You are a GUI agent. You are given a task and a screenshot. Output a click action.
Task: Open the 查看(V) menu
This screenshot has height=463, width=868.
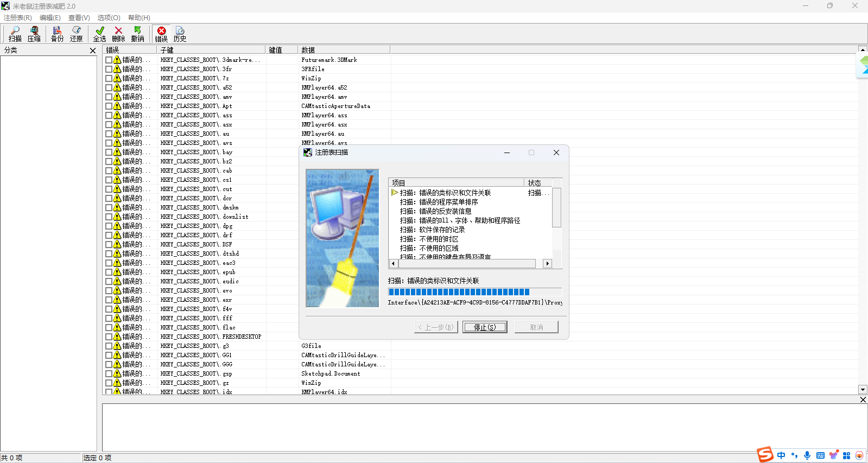point(79,18)
